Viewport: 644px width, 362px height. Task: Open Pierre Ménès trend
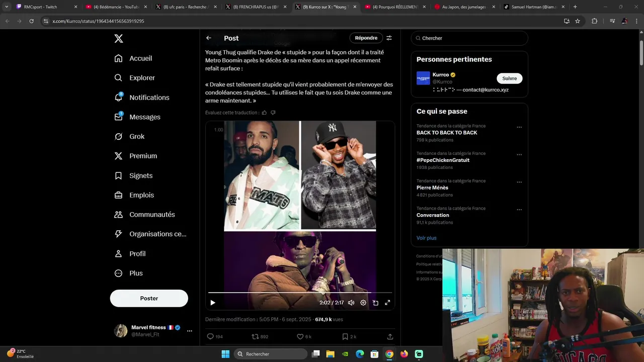(x=432, y=188)
